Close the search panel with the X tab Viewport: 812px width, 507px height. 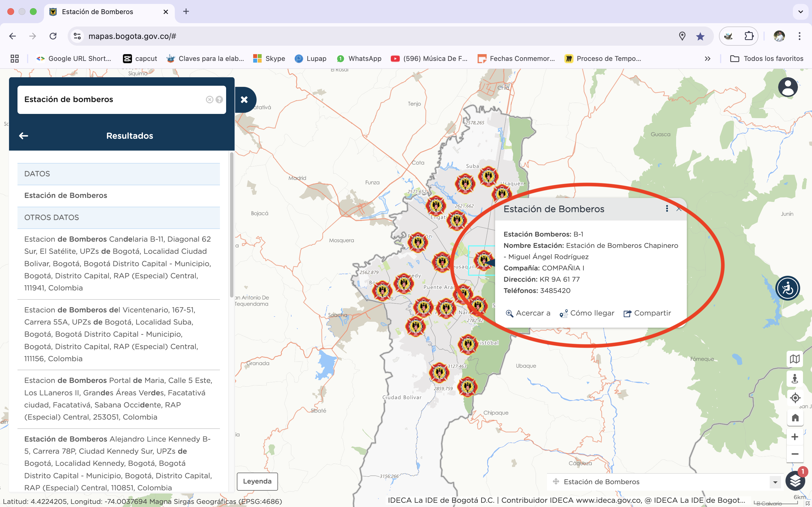point(245,100)
